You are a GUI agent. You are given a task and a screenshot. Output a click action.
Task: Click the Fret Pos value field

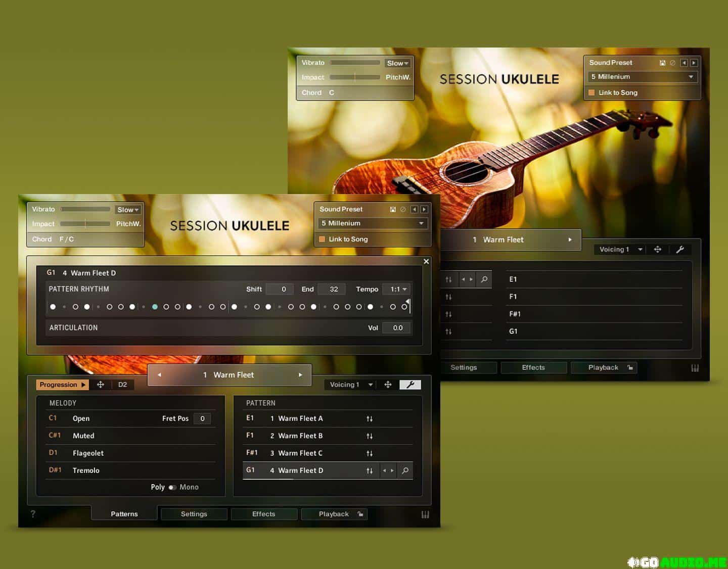202,418
